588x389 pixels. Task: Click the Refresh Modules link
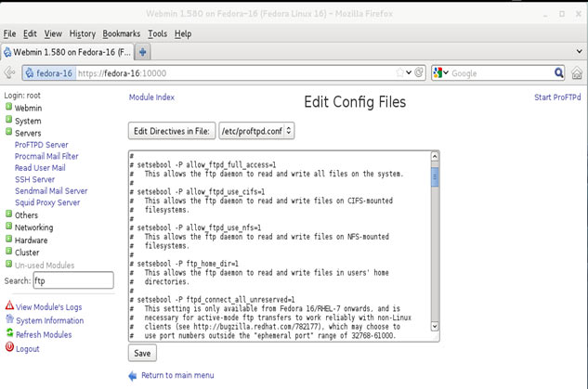tap(44, 334)
